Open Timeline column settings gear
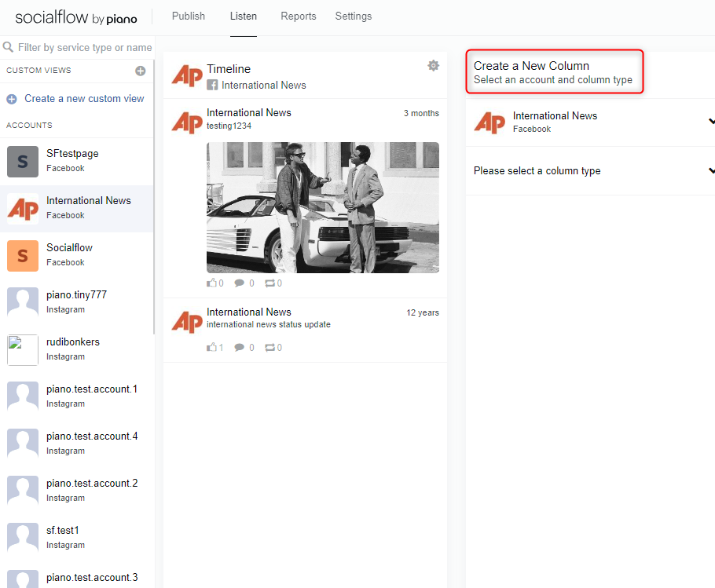The image size is (715, 588). (433, 66)
